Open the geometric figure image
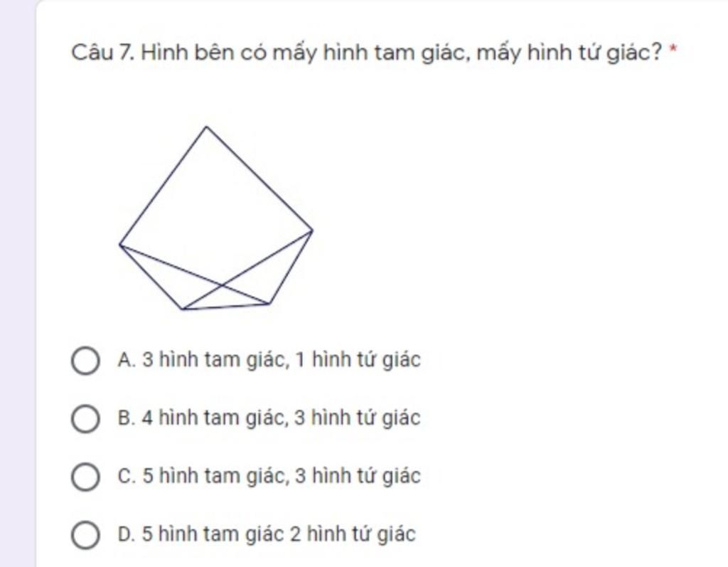This screenshot has width=728, height=567. (x=216, y=218)
